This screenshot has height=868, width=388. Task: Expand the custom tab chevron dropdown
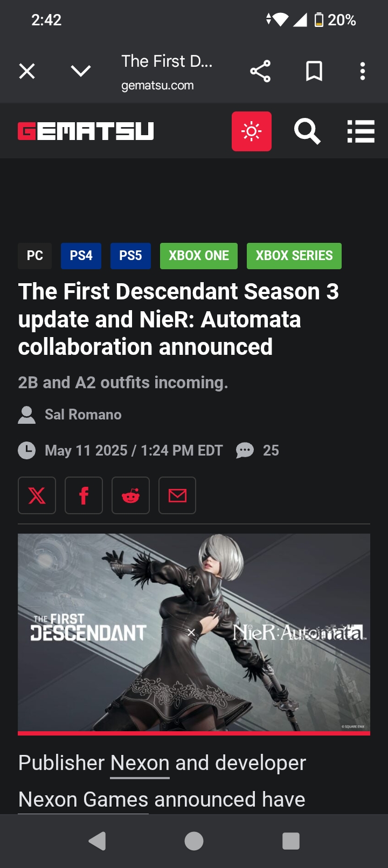tap(81, 71)
